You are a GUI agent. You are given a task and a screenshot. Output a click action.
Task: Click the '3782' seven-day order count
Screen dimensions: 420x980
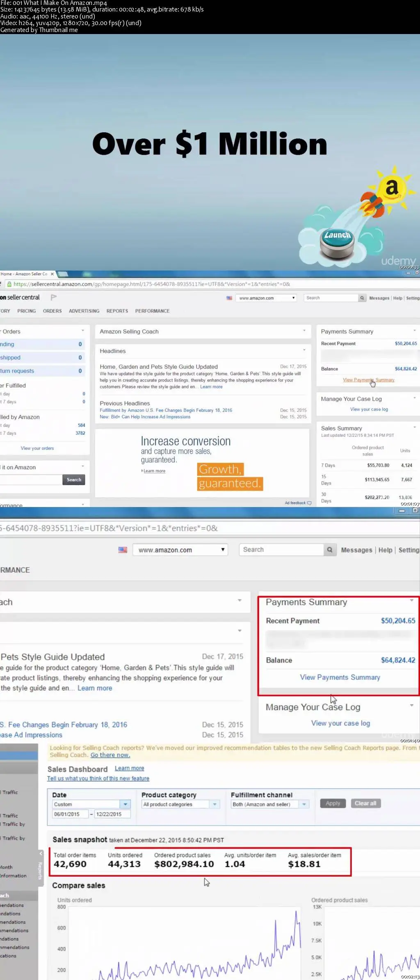click(x=80, y=433)
